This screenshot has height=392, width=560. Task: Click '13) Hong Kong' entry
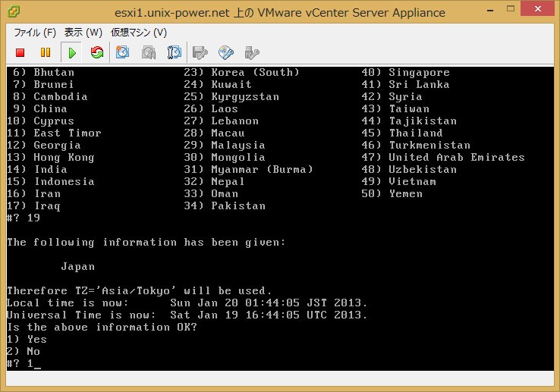51,157
